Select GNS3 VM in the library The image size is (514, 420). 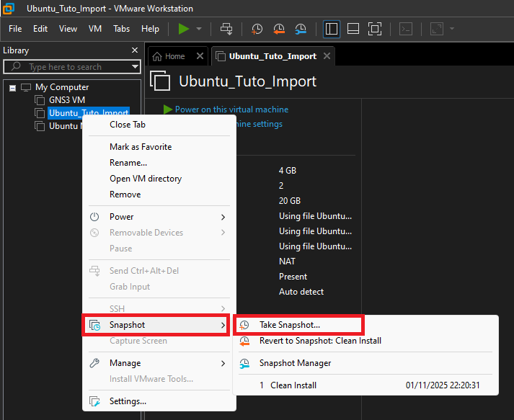68,100
